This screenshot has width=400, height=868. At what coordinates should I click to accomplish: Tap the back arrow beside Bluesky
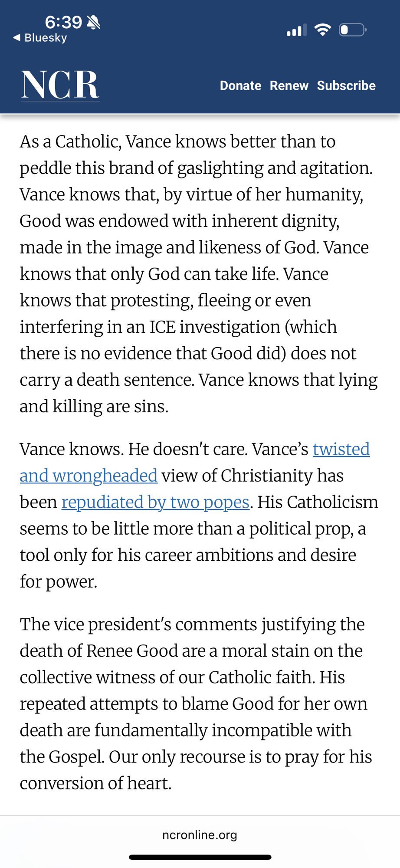point(17,38)
